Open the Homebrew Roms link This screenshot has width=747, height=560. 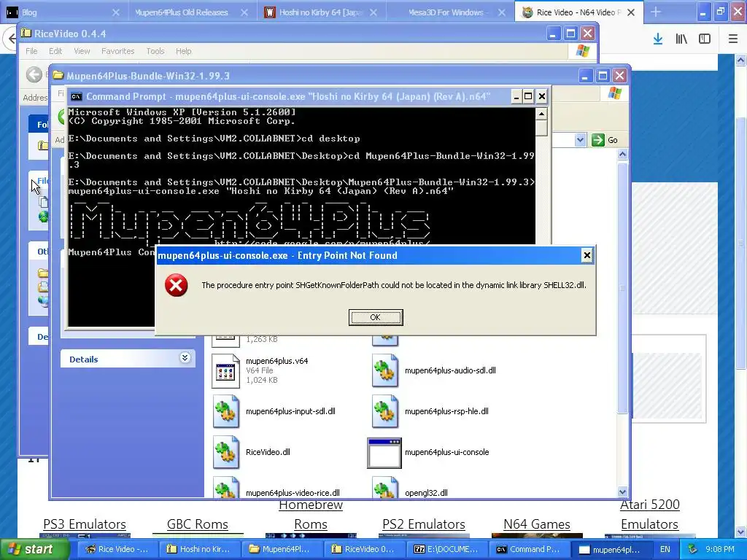coord(311,514)
